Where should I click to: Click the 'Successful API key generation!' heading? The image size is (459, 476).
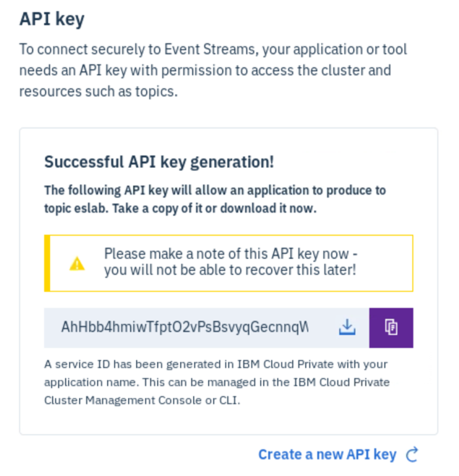pos(159,162)
